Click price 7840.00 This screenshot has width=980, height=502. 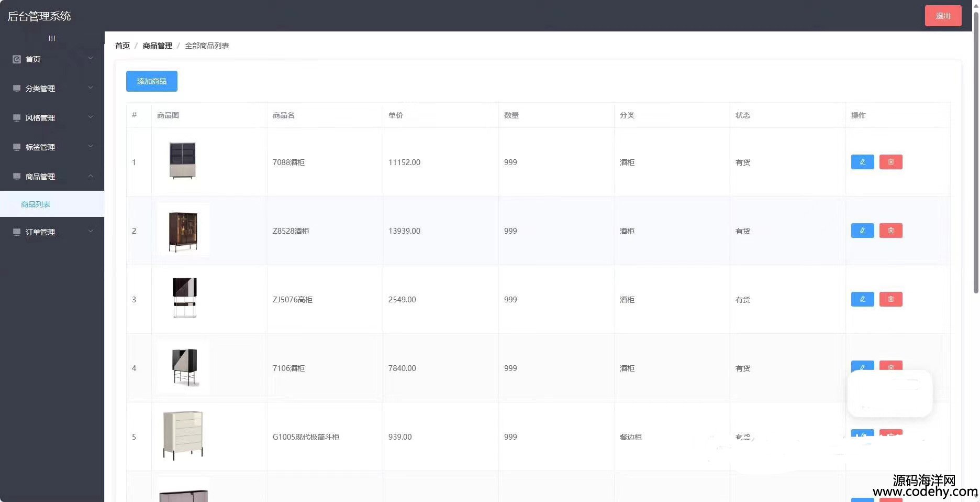[402, 368]
